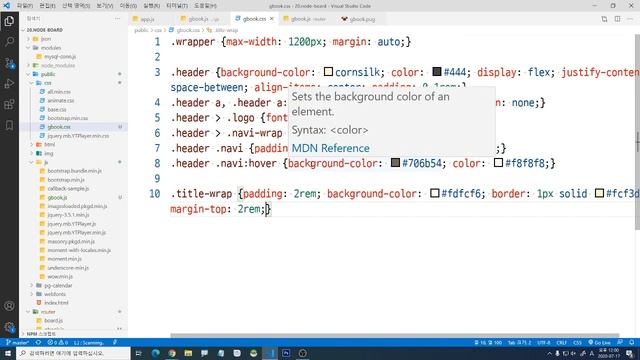Click the UTF-8 encoding in status bar

tap(544, 342)
